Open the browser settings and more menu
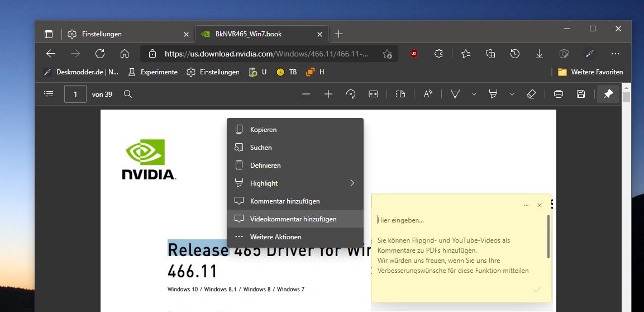 (x=615, y=54)
